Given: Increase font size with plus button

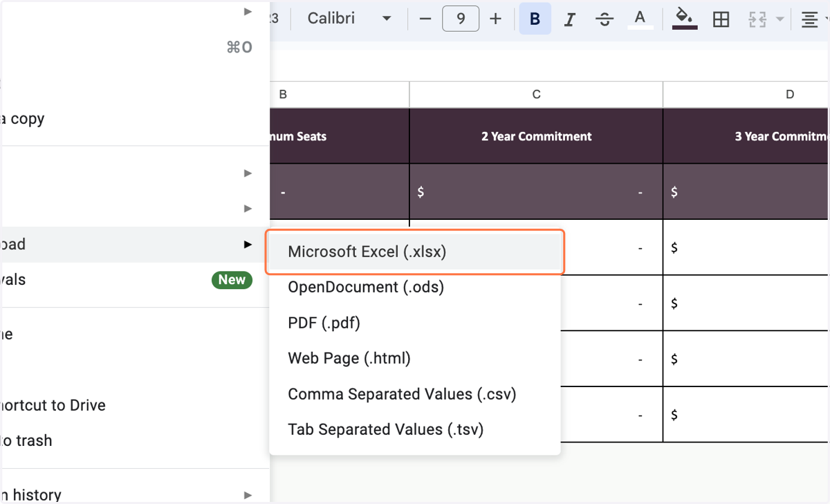Looking at the screenshot, I should coord(495,19).
